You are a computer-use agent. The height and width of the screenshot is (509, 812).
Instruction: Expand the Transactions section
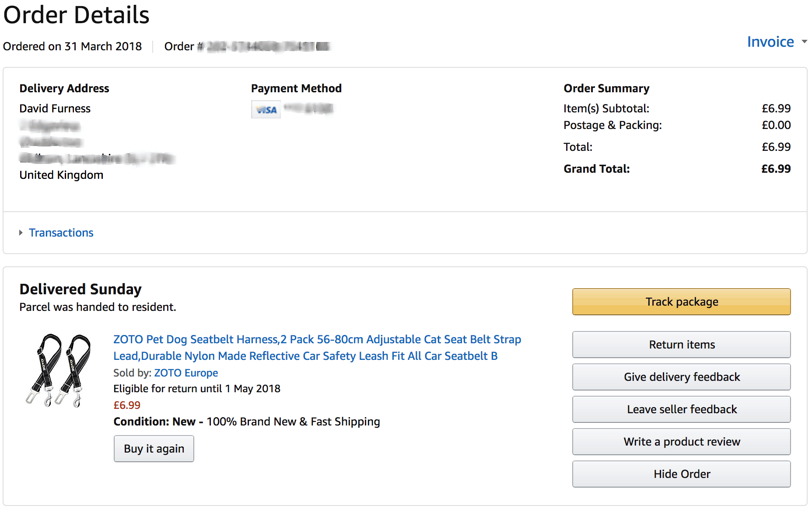(61, 232)
